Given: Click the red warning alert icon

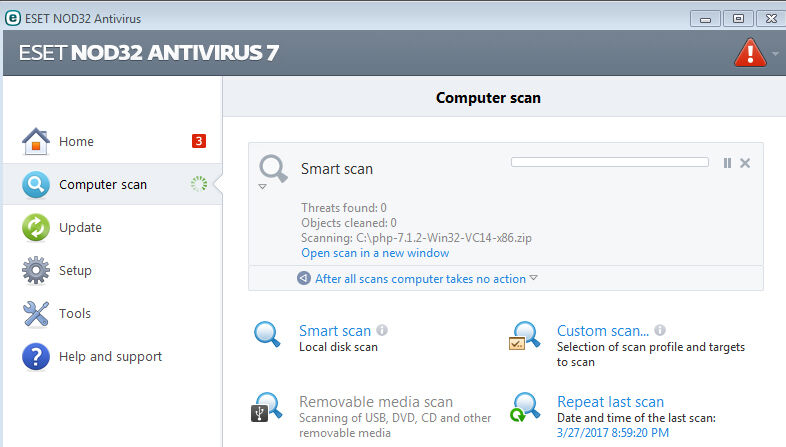Looking at the screenshot, I should (x=750, y=53).
